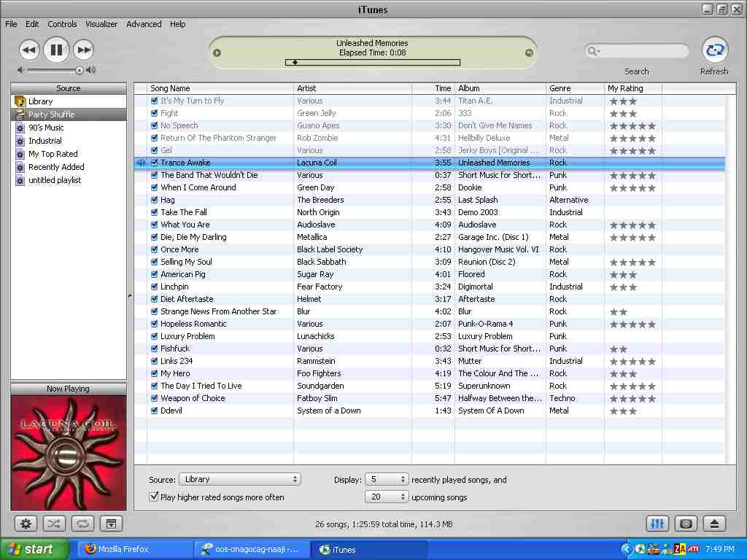Eject the disc with the eject button

[714, 524]
